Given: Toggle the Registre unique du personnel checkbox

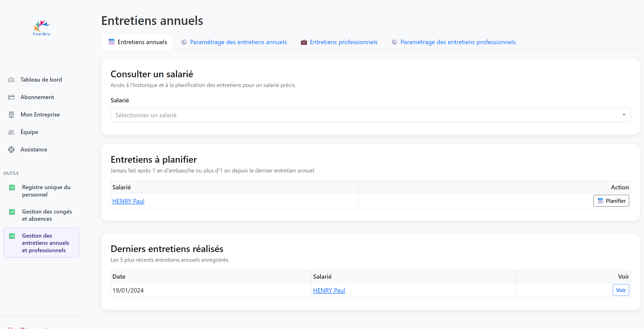Looking at the screenshot, I should coord(12,187).
